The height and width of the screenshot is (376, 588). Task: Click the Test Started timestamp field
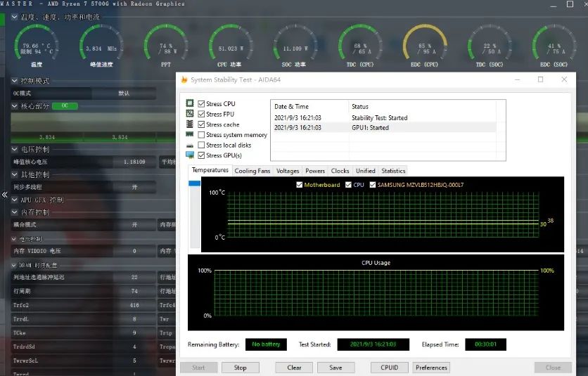[x=373, y=344]
